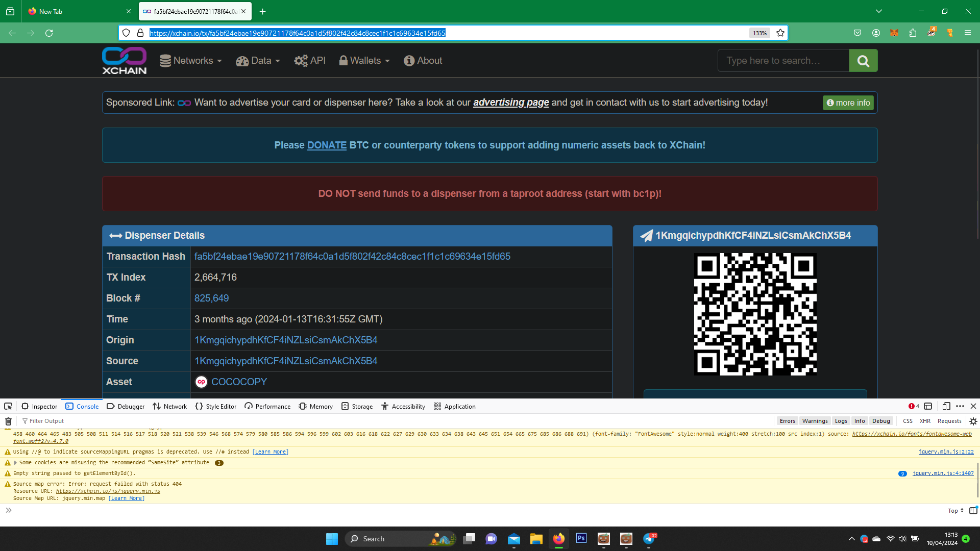Open the About menu item
This screenshot has height=551, width=980.
coord(423,61)
